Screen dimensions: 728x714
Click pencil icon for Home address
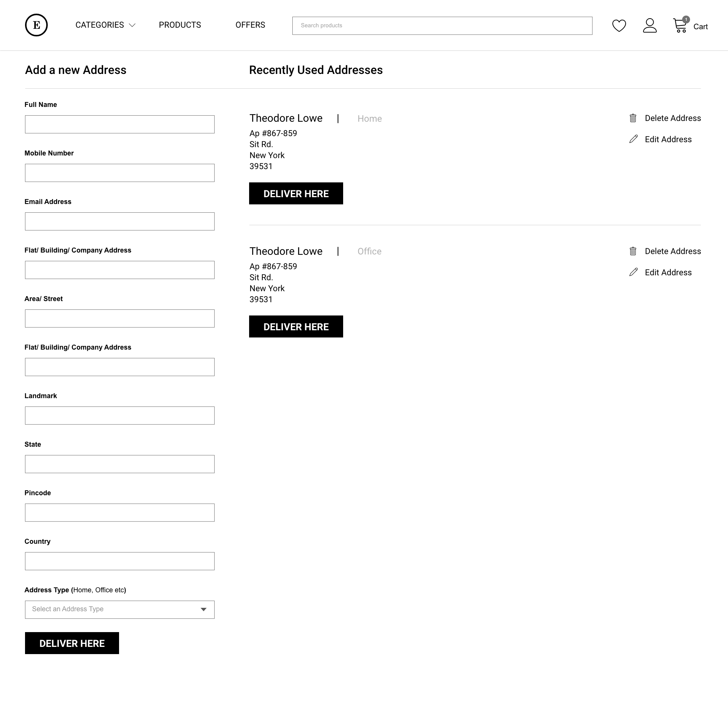(633, 139)
